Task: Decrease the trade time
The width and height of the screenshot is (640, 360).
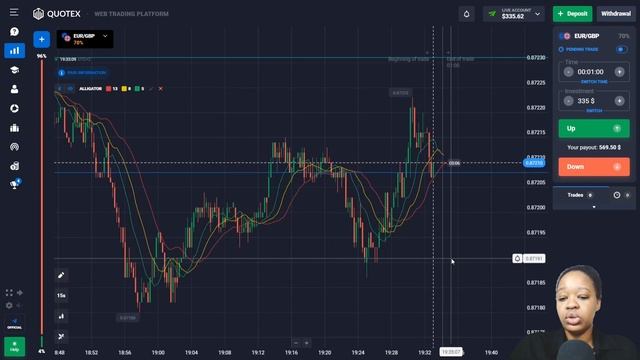Action: click(x=568, y=72)
